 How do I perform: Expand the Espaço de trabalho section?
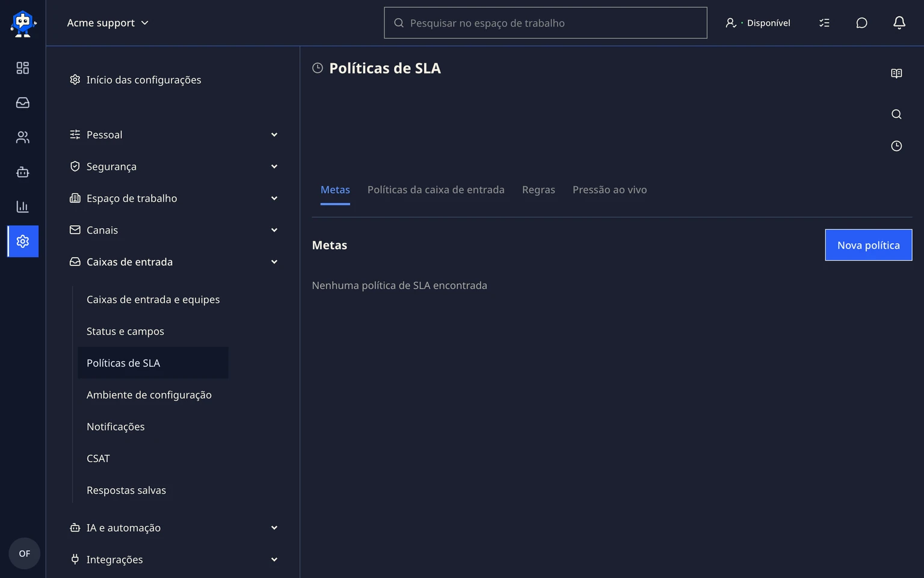(174, 199)
